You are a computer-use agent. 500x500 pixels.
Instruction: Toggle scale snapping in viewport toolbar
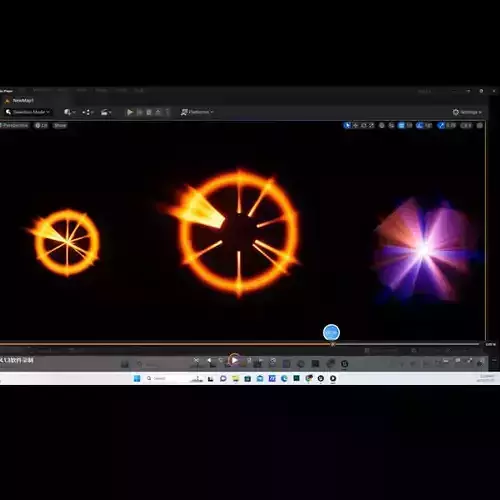(x=441, y=125)
